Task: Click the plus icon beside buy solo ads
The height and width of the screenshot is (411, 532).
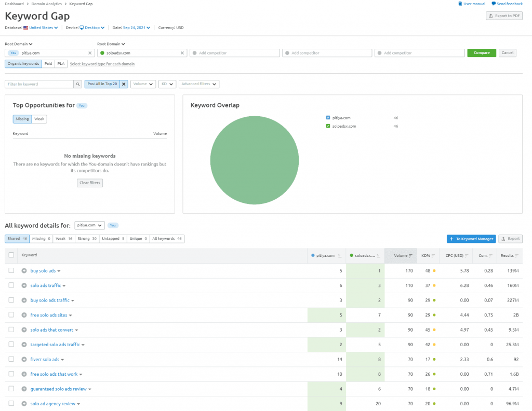Action: pos(24,271)
